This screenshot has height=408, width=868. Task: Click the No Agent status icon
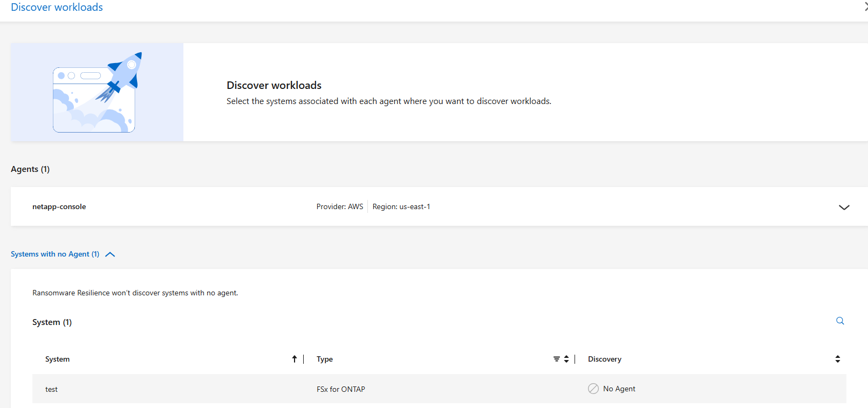pos(593,389)
